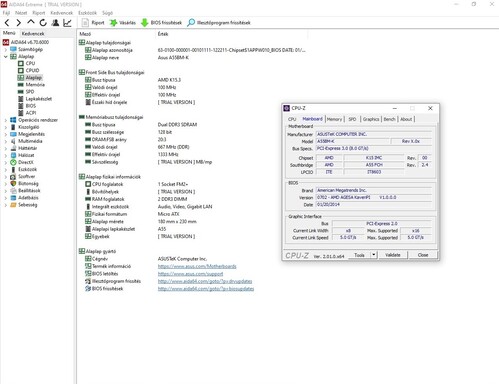
Task: Click the Manufacturer field in CPU-Z
Action: (x=374, y=134)
